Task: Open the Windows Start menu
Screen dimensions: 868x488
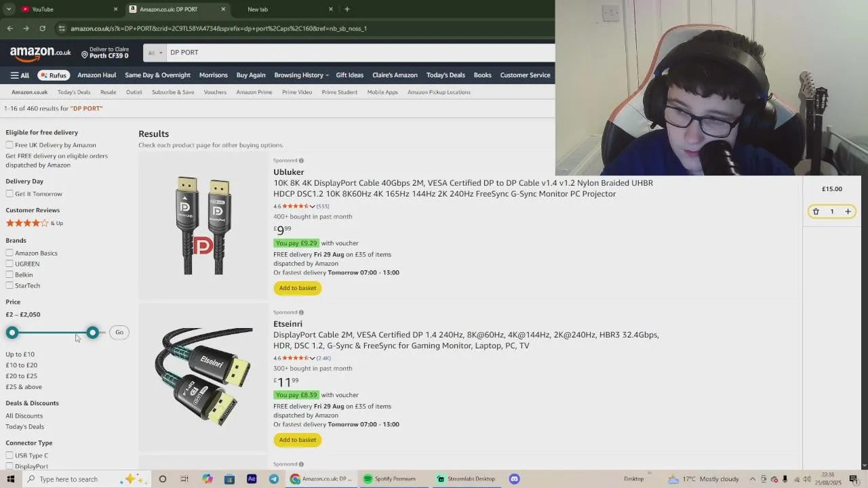Action: pos(10,479)
